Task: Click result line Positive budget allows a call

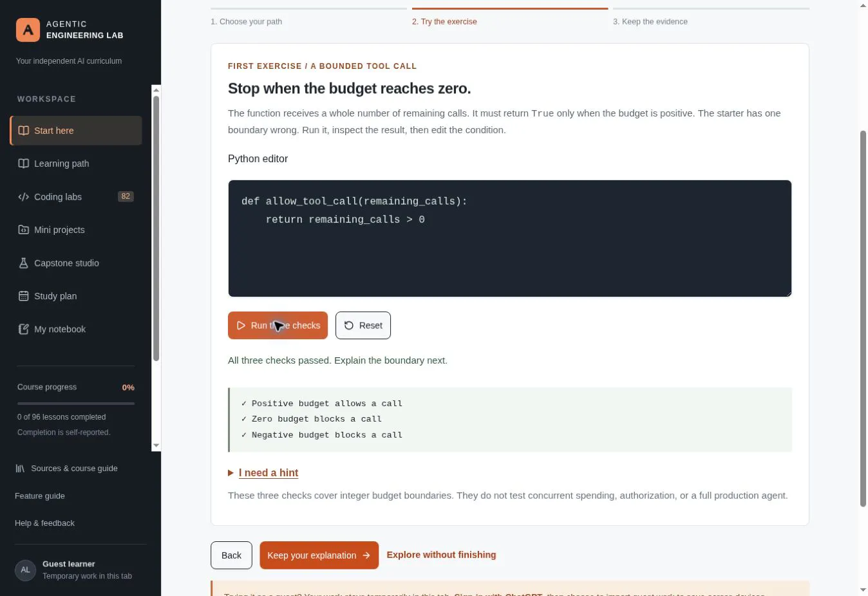Action: 322,404
